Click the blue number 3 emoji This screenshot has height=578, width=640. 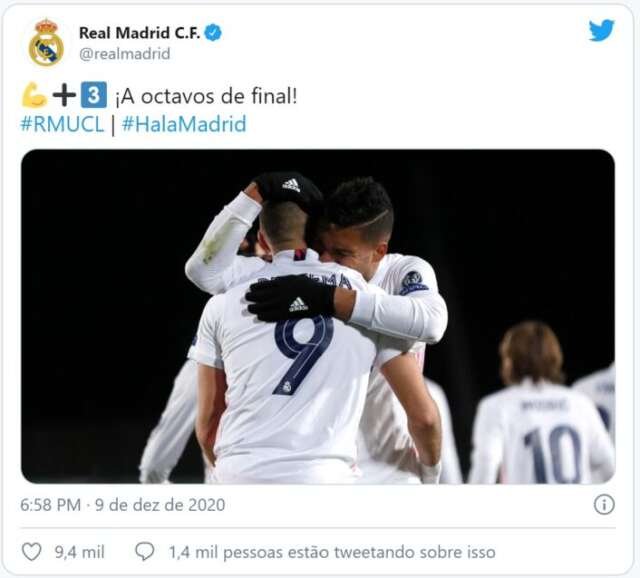tap(94, 95)
